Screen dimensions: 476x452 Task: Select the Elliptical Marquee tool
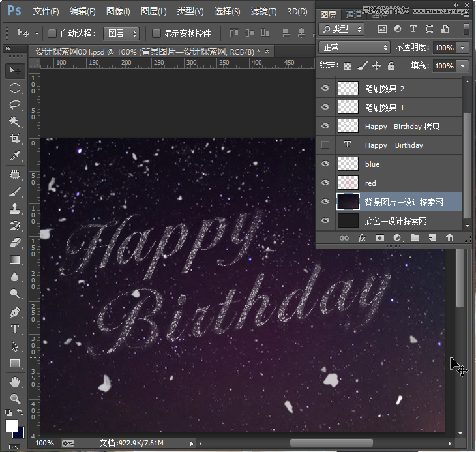[x=14, y=88]
